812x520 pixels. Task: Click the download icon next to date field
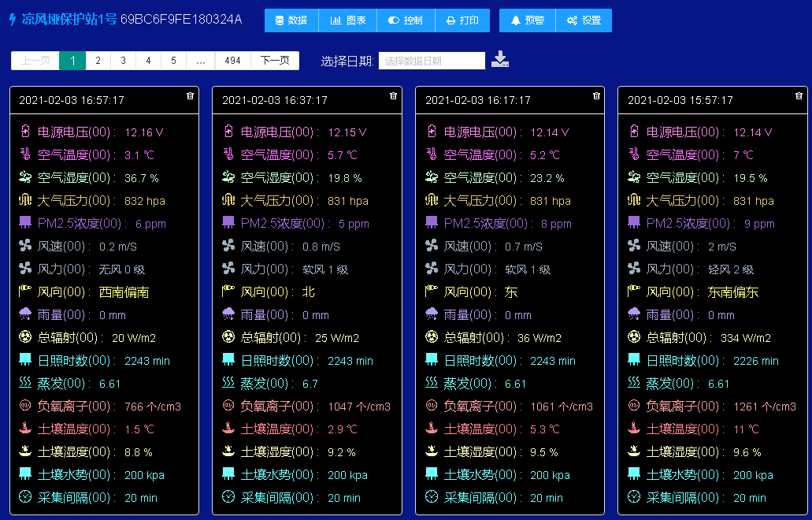click(x=500, y=60)
